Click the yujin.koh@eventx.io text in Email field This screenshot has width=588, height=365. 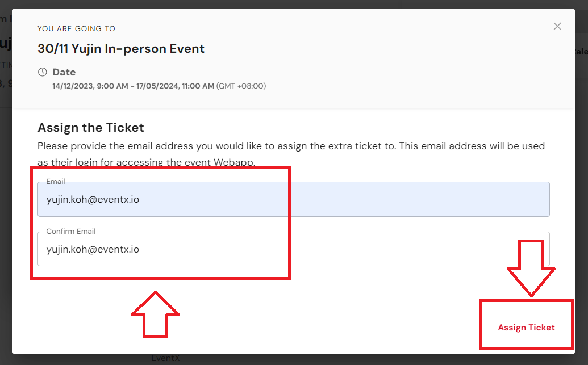click(93, 199)
